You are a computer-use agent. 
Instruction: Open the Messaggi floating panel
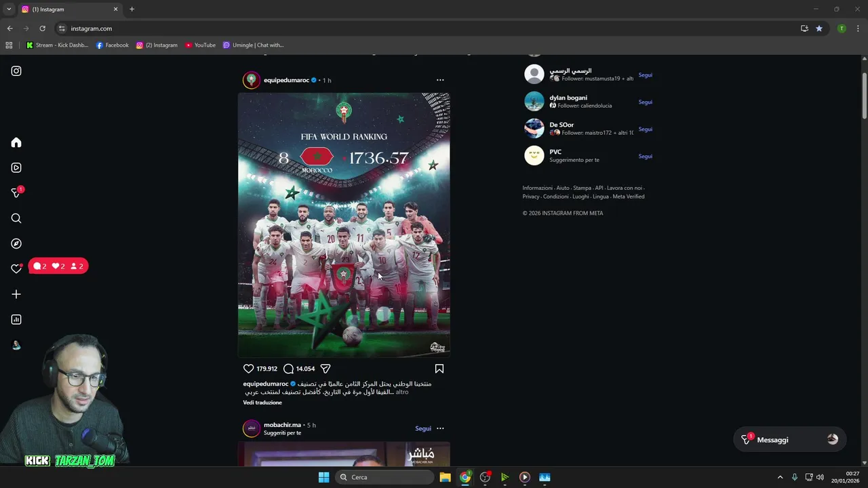[x=789, y=439]
